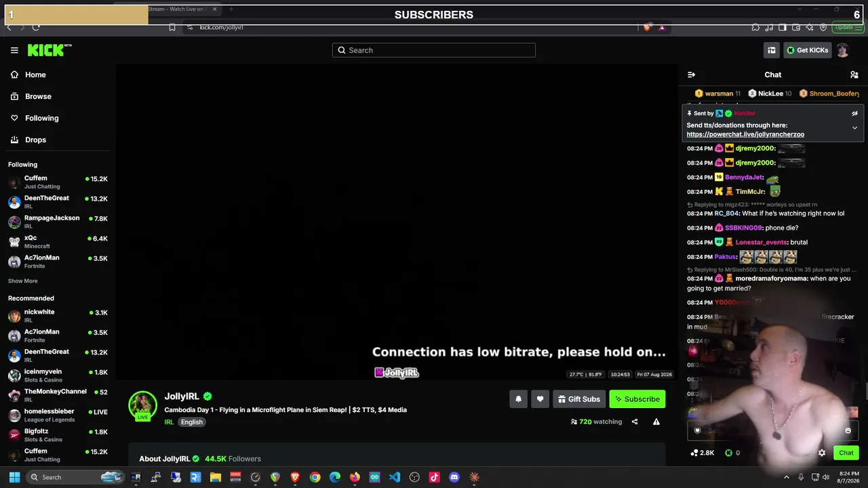This screenshot has width=868, height=488.
Task: Open the emote picker in chat
Action: pyautogui.click(x=848, y=430)
